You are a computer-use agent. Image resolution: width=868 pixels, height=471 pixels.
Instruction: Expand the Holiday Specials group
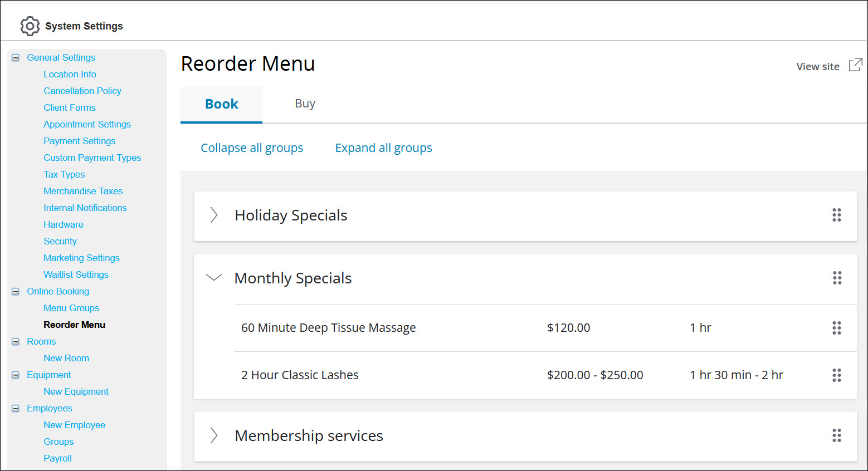coord(214,215)
